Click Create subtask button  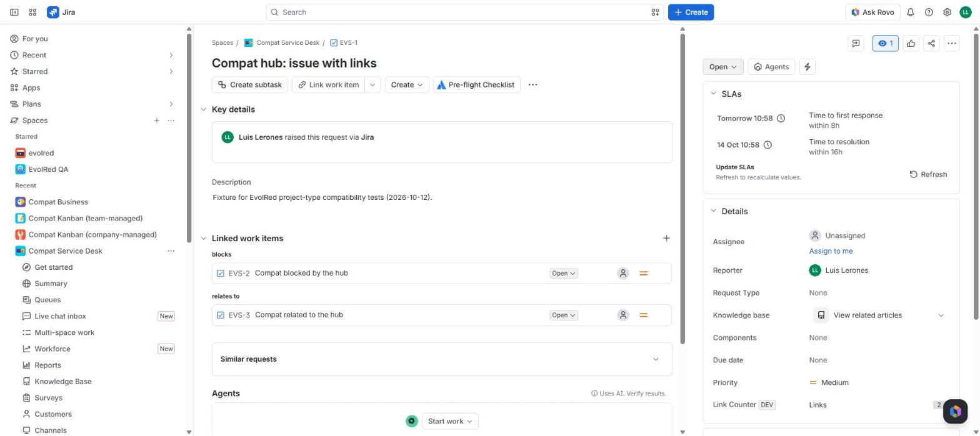click(x=250, y=85)
